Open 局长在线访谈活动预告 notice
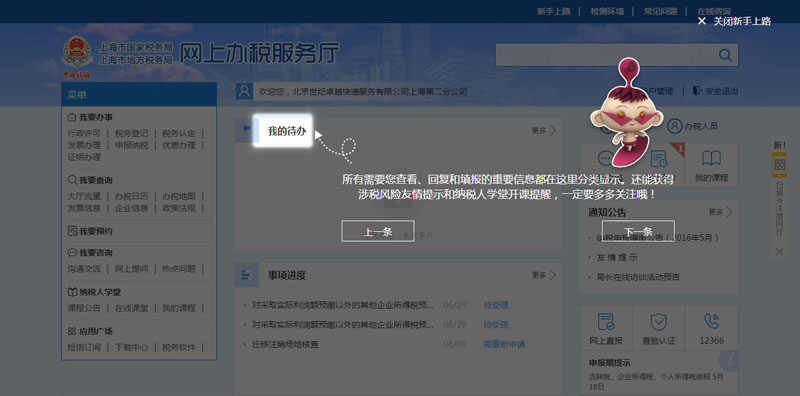This screenshot has width=800, height=396. (638, 277)
